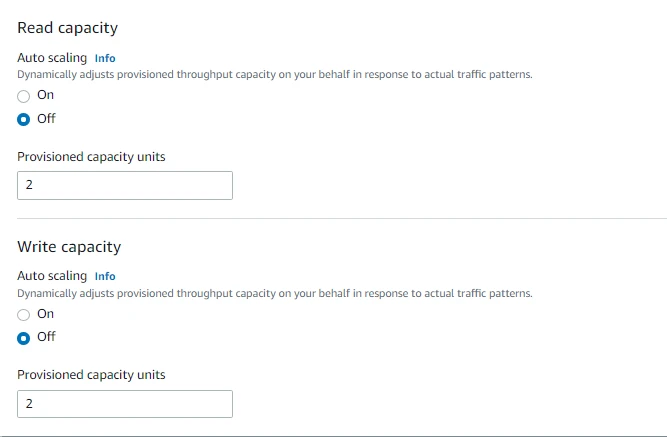Click the Read capacity section heading
This screenshot has height=437, width=667.
67,28
